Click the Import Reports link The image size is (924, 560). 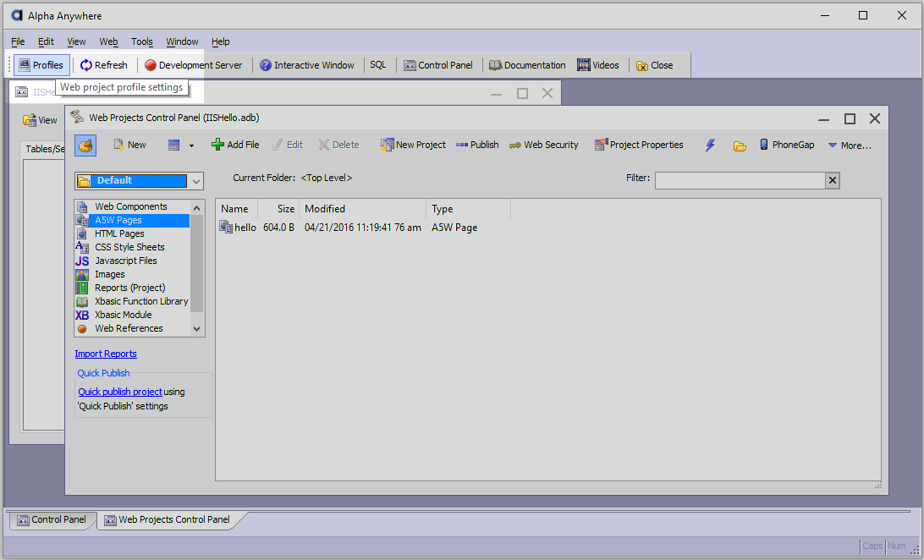point(106,354)
